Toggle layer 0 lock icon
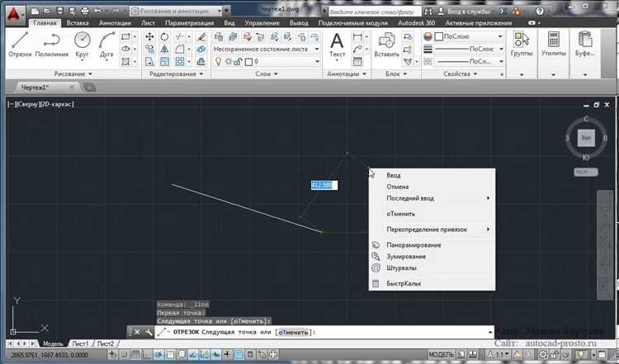 point(238,62)
